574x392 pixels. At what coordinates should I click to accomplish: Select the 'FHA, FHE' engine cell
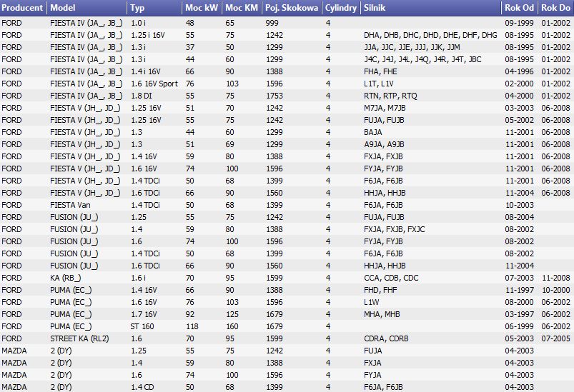[x=380, y=71]
